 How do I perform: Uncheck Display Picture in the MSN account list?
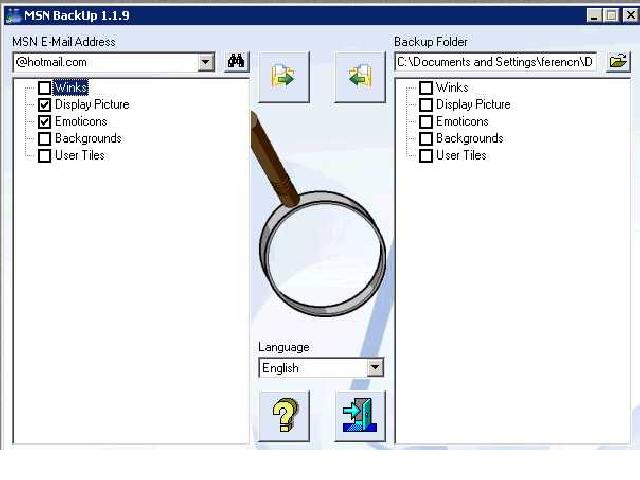point(44,105)
